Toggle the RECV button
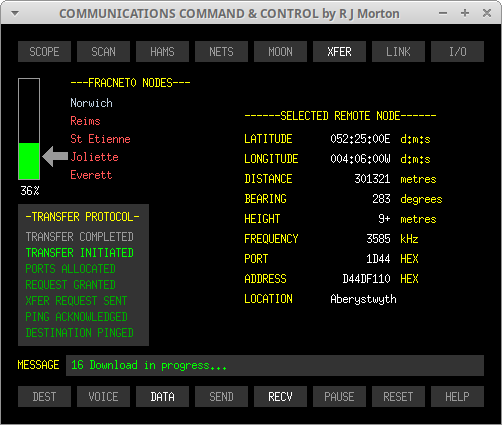The width and height of the screenshot is (502, 425). tap(280, 397)
